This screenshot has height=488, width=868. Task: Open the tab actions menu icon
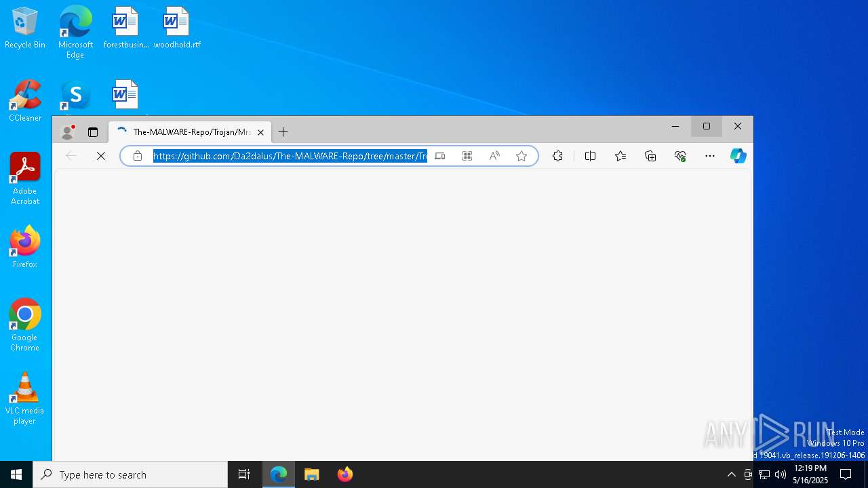pos(93,132)
